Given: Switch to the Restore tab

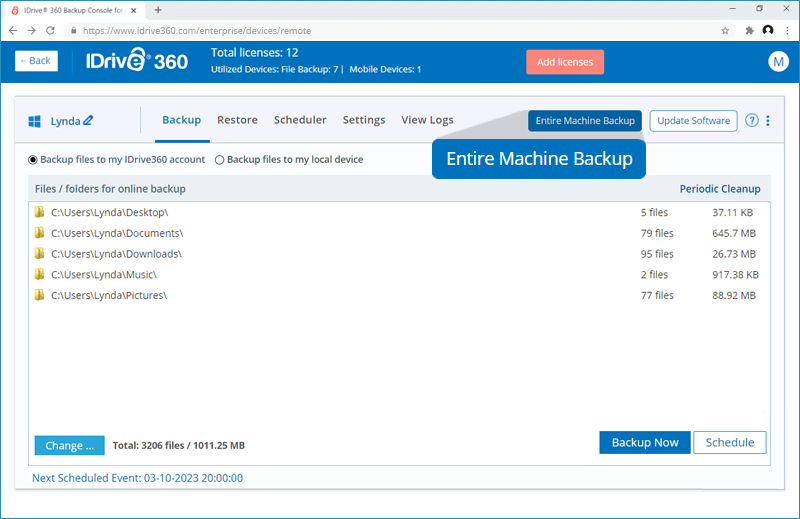Looking at the screenshot, I should [237, 120].
